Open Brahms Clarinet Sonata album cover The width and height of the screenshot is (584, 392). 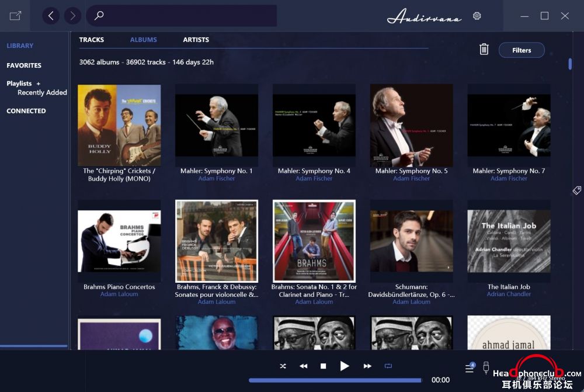click(x=314, y=241)
